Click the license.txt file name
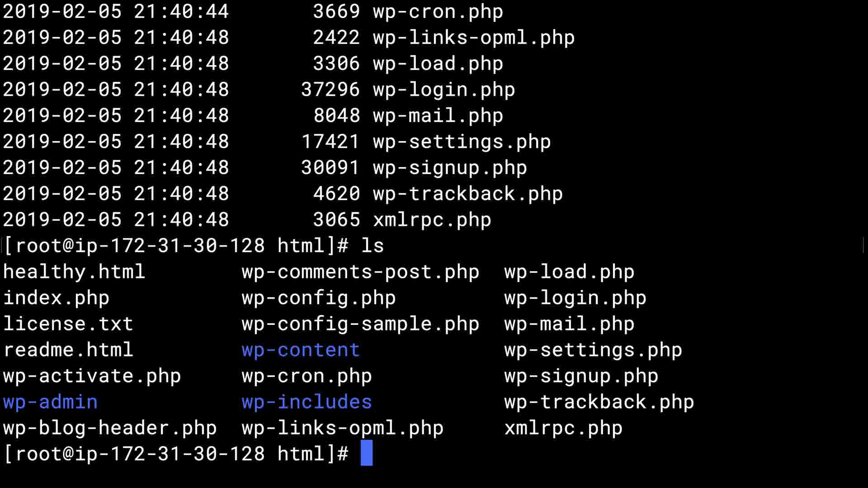Viewport: 868px width, 488px height. [x=68, y=324]
